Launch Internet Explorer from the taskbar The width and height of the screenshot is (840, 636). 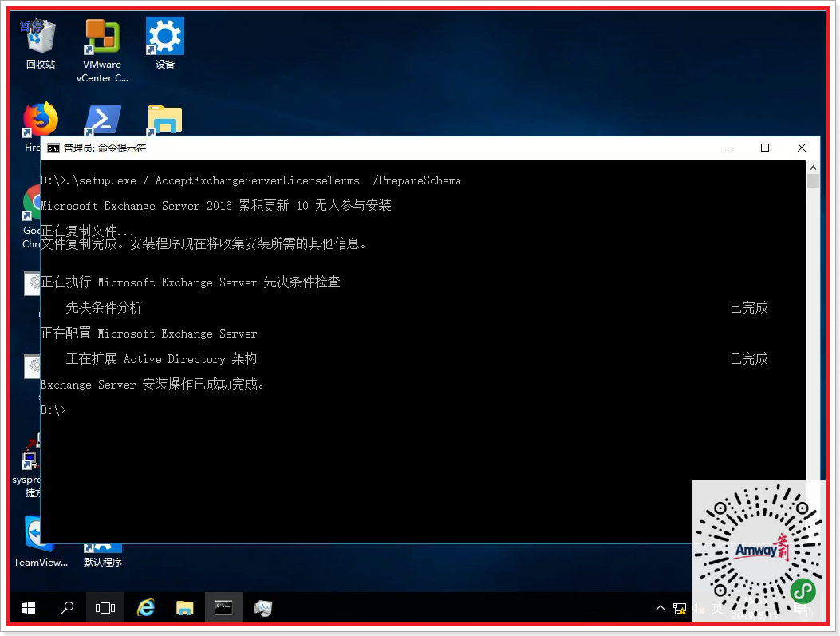tap(145, 607)
